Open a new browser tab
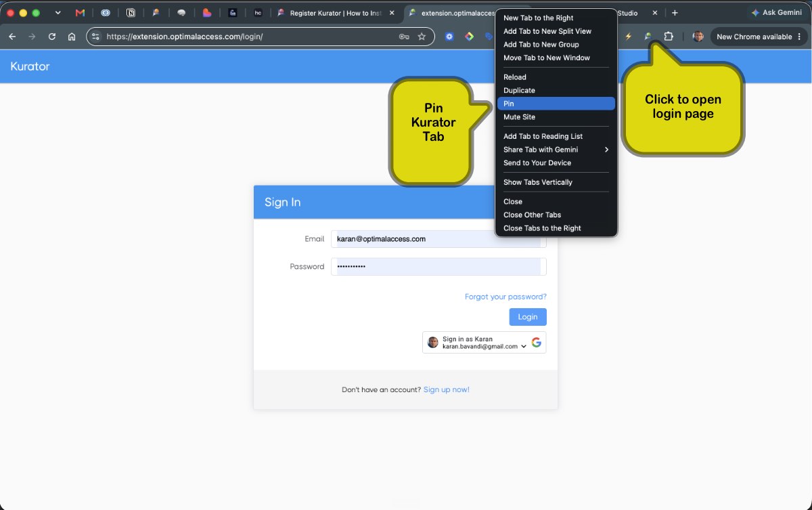The height and width of the screenshot is (510, 812). pos(675,13)
